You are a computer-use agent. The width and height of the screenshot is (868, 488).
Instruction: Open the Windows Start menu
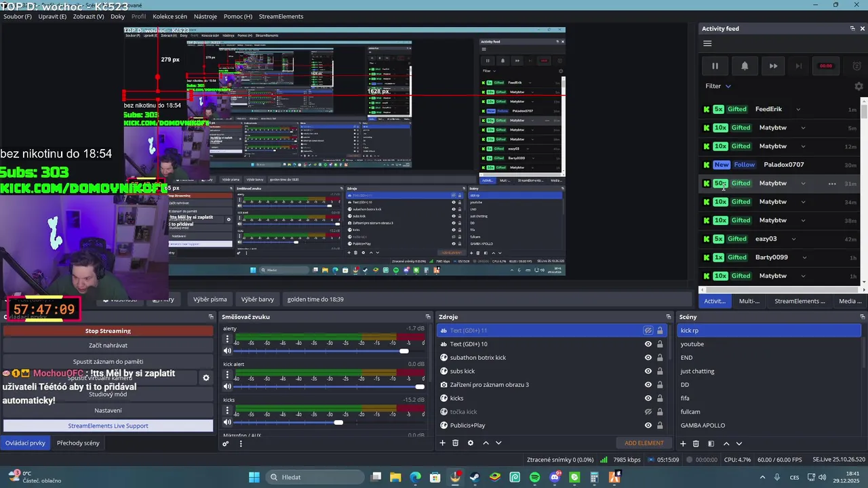pyautogui.click(x=254, y=477)
